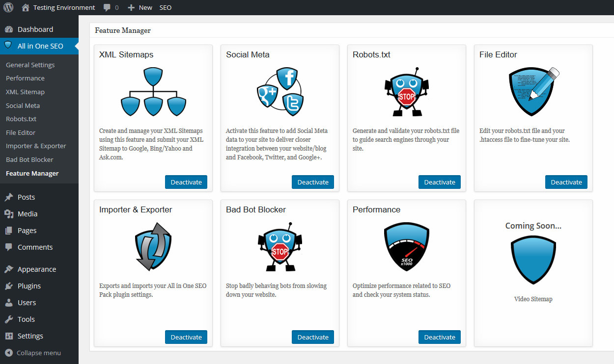
Task: Click the Tools wrench icon
Action: click(x=8, y=319)
